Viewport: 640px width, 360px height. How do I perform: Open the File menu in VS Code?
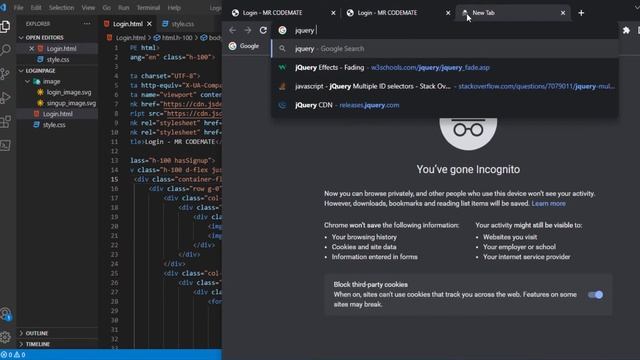(x=19, y=8)
